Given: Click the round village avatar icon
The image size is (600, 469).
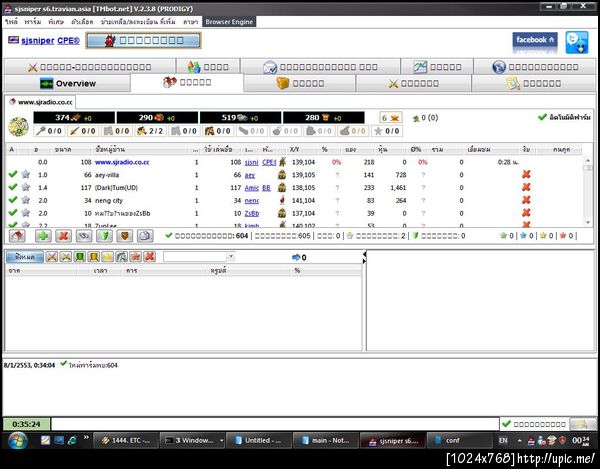Looking at the screenshot, I should click(18, 127).
